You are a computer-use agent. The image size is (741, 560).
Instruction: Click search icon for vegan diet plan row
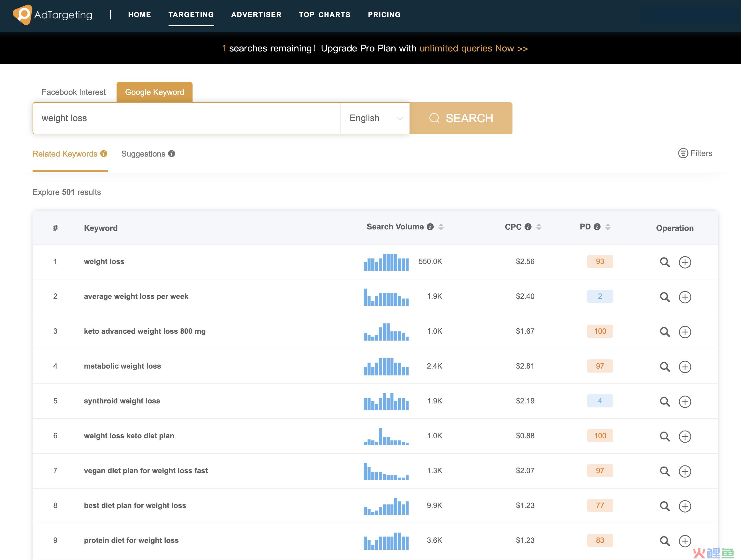point(665,471)
